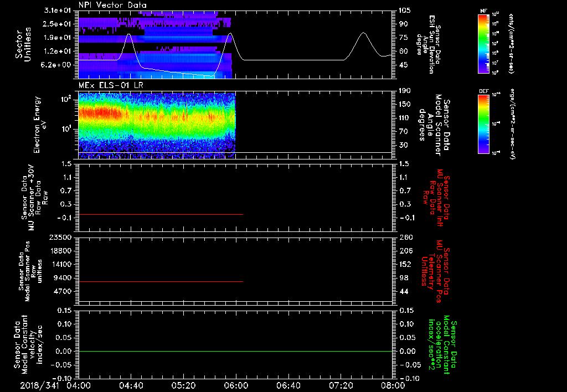
Task: Click the red line in MU Scanner +30V panel
Action: point(161,214)
